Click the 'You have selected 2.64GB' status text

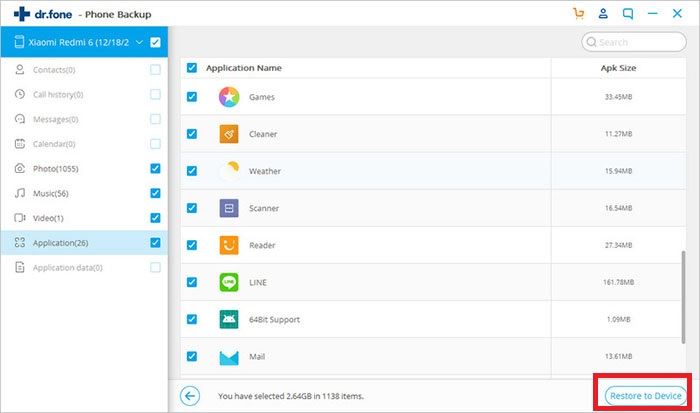291,396
